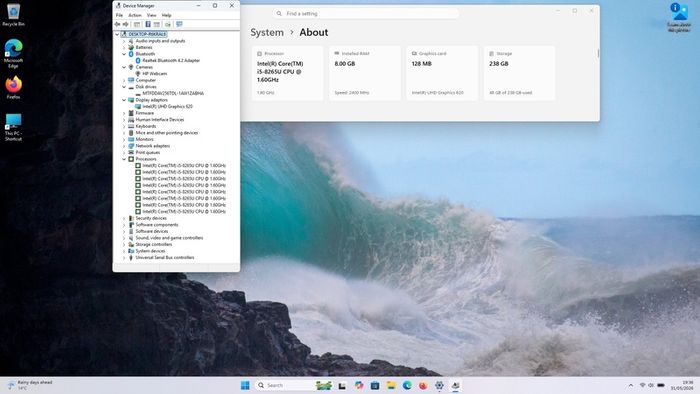This screenshot has width=700, height=394.
Task: Select the Recycle Bin desktop icon
Action: coord(13,15)
